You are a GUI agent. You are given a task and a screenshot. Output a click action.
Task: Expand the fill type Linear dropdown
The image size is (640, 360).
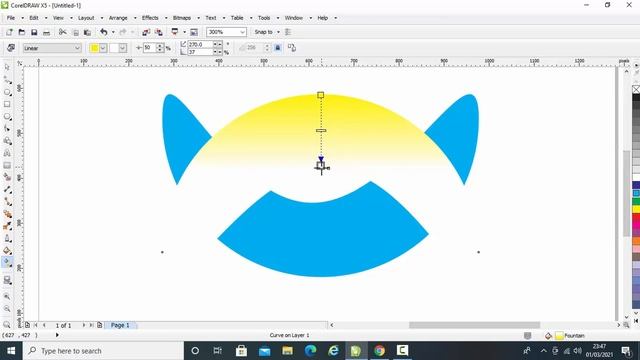point(77,48)
